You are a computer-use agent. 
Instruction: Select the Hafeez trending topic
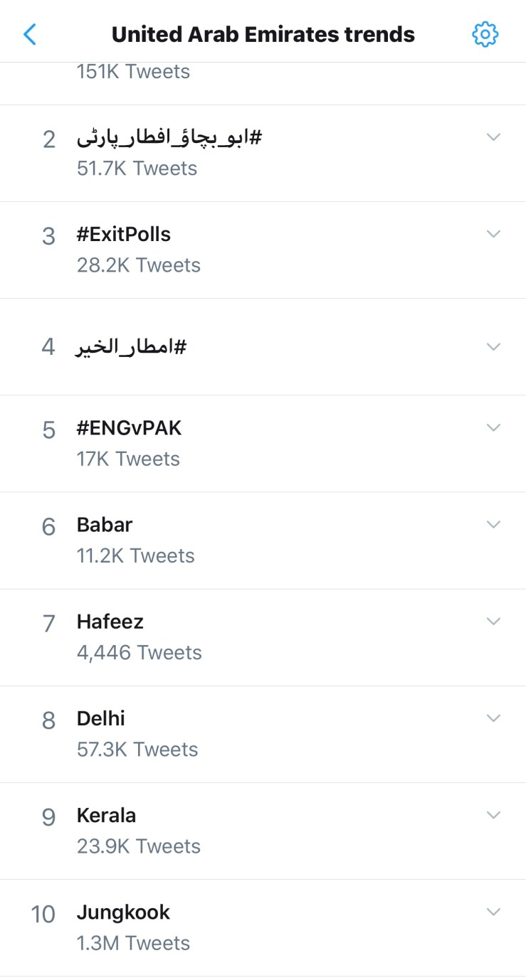[110, 622]
